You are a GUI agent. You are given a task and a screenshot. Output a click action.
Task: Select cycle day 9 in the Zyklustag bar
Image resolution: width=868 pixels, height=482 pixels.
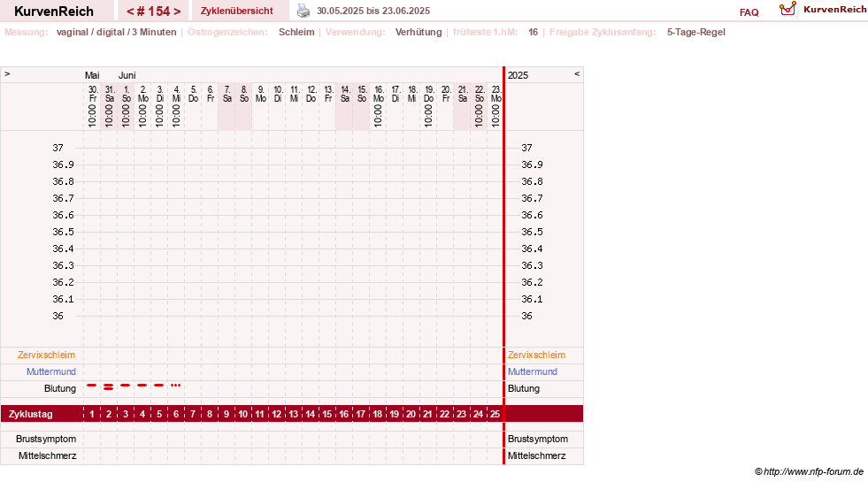tap(227, 414)
